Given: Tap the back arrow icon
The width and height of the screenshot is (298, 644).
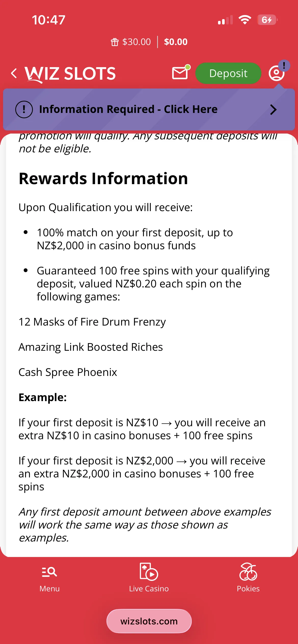Looking at the screenshot, I should [x=14, y=73].
